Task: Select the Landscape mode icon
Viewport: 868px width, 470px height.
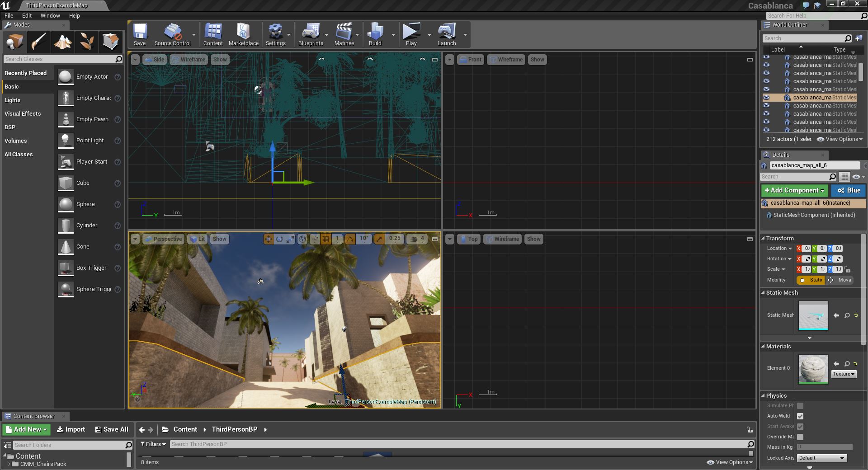Action: 63,42
